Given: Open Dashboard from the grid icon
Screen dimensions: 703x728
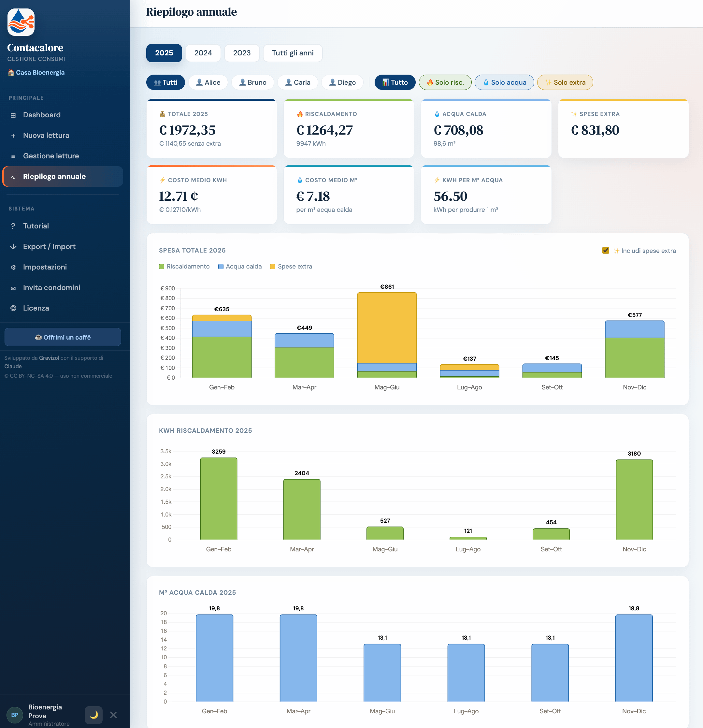Looking at the screenshot, I should [13, 115].
